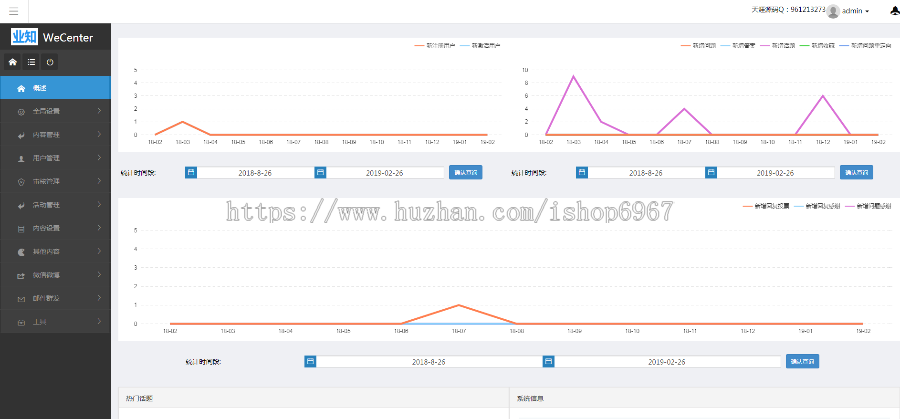Click the blue confirm button under the left chart
Screen dimensions: 900x419
(465, 172)
